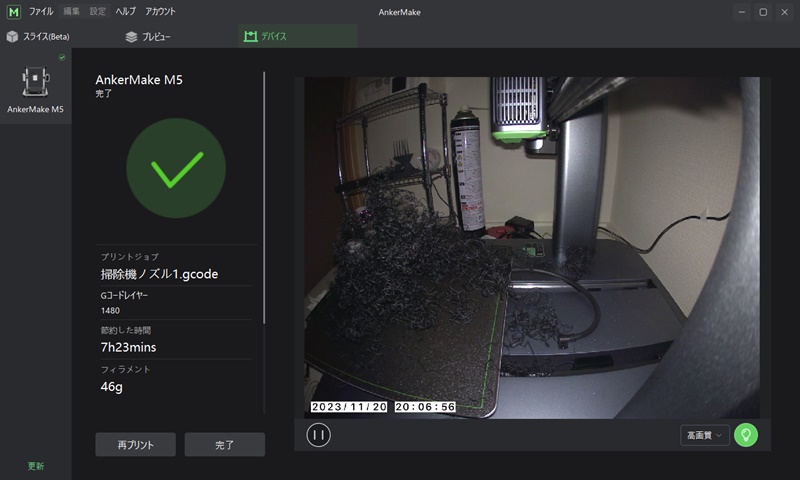Screen dimensions: 800x480
Task: Click the large green completion checkmark
Action: click(x=176, y=168)
